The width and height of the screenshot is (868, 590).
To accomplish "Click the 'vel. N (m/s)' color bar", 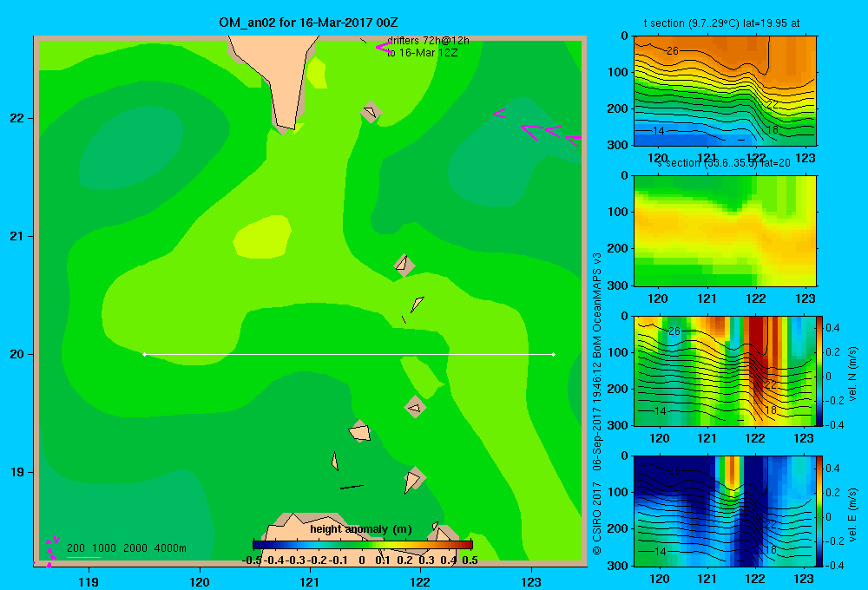I will click(820, 370).
